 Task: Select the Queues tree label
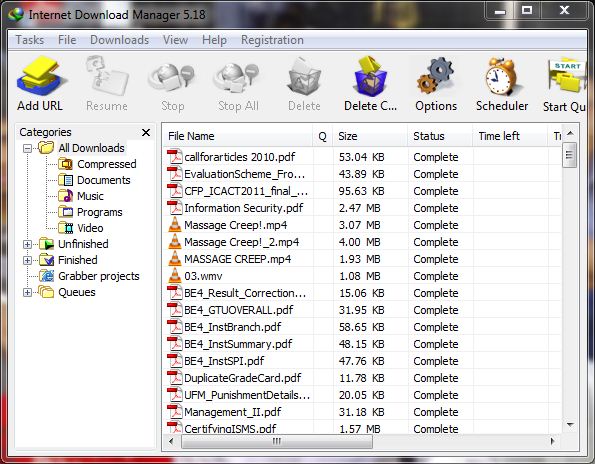click(x=77, y=292)
